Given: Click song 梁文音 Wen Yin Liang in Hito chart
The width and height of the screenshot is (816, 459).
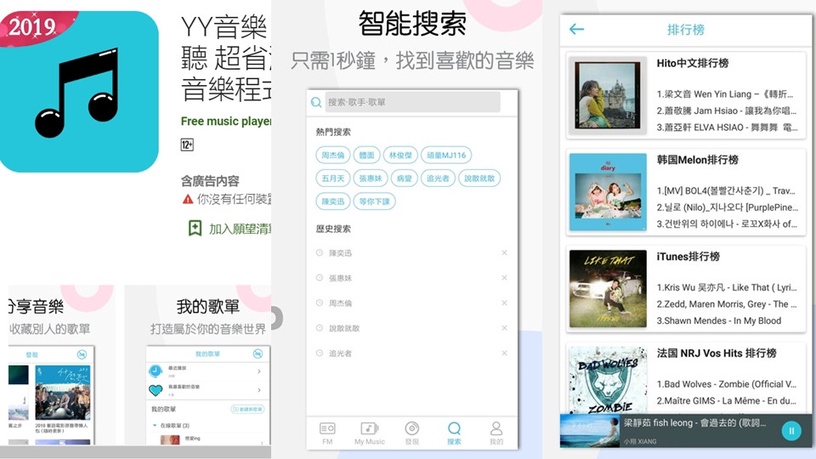Looking at the screenshot, I should [726, 94].
